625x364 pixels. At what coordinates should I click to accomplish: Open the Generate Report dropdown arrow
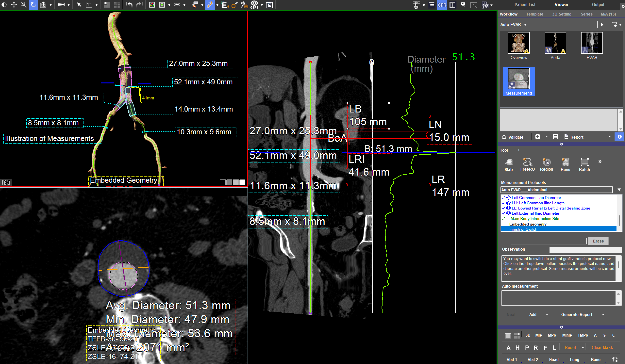coord(603,315)
